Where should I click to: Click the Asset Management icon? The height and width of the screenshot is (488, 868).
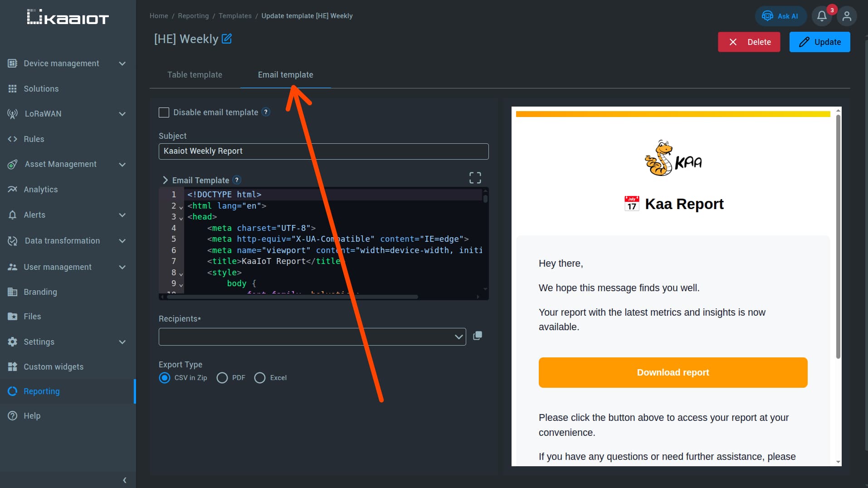click(12, 164)
